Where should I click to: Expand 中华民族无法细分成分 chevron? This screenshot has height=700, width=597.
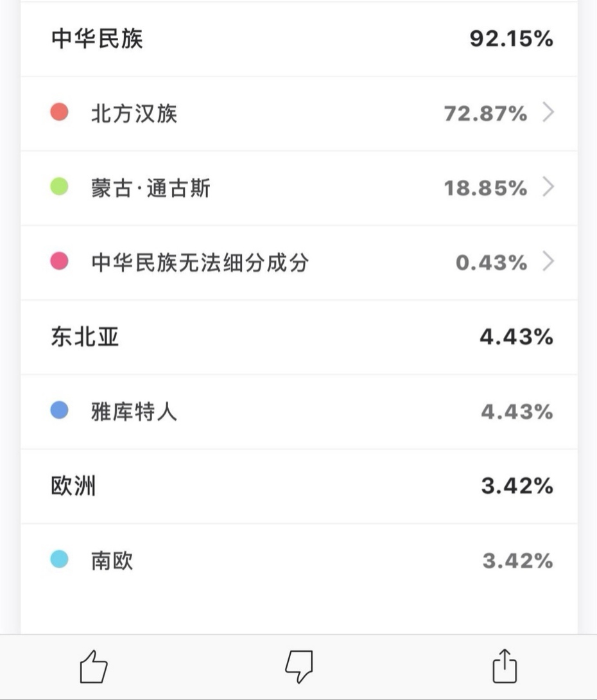[x=548, y=261]
